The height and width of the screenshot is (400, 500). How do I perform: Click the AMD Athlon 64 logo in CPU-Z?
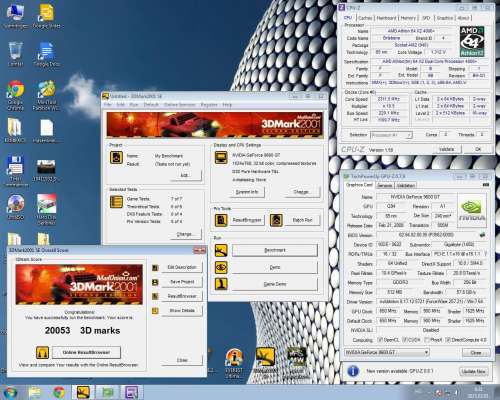click(x=472, y=42)
